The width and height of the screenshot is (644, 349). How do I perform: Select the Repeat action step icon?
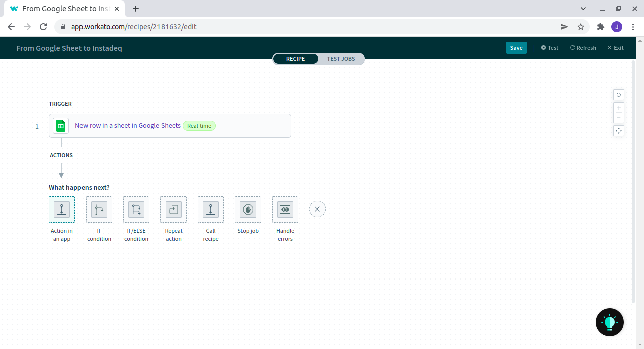[x=174, y=209]
